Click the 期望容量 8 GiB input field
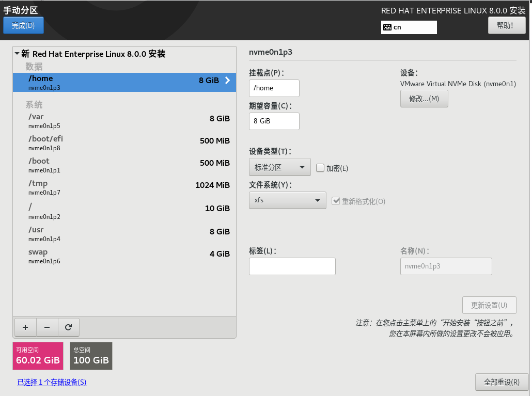 (274, 121)
